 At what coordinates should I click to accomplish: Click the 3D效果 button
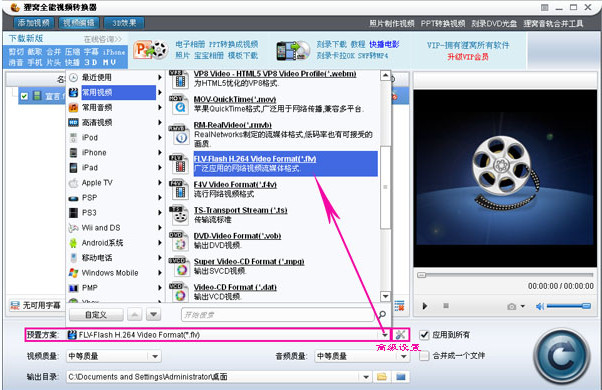click(124, 23)
